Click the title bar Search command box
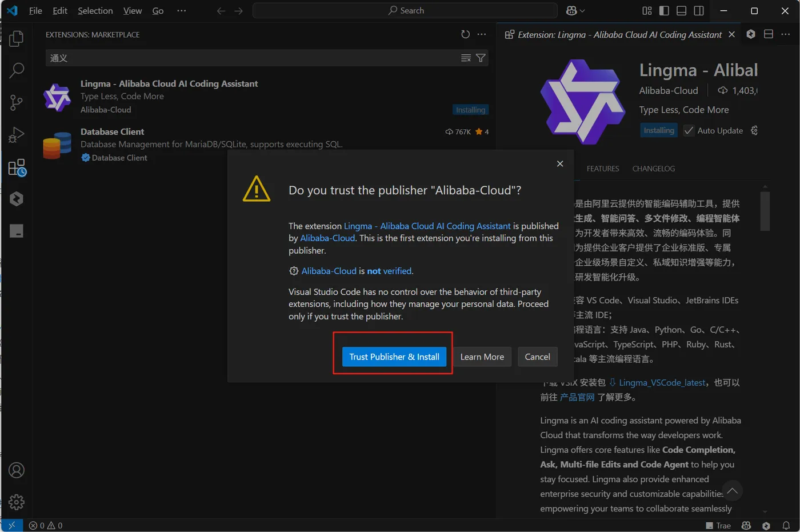The width and height of the screenshot is (800, 532). (405, 11)
